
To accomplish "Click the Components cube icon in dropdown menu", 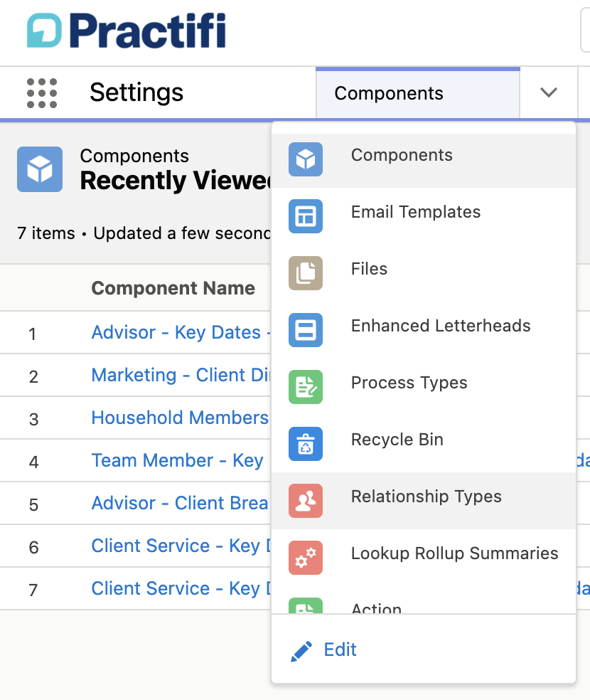I will tap(306, 159).
